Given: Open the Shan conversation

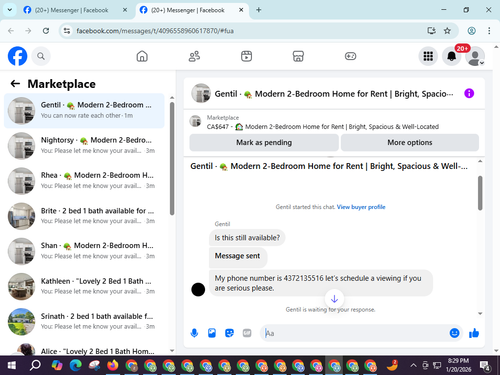Looking at the screenshot, I should coord(84,251).
